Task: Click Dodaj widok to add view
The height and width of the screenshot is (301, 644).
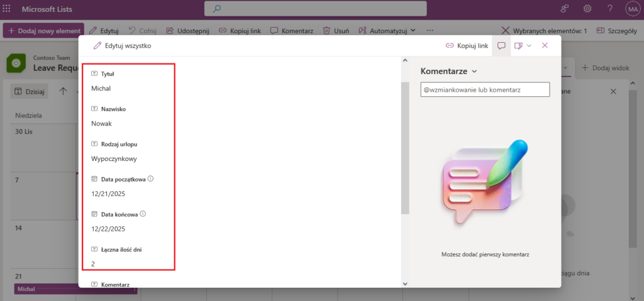Action: 605,67
